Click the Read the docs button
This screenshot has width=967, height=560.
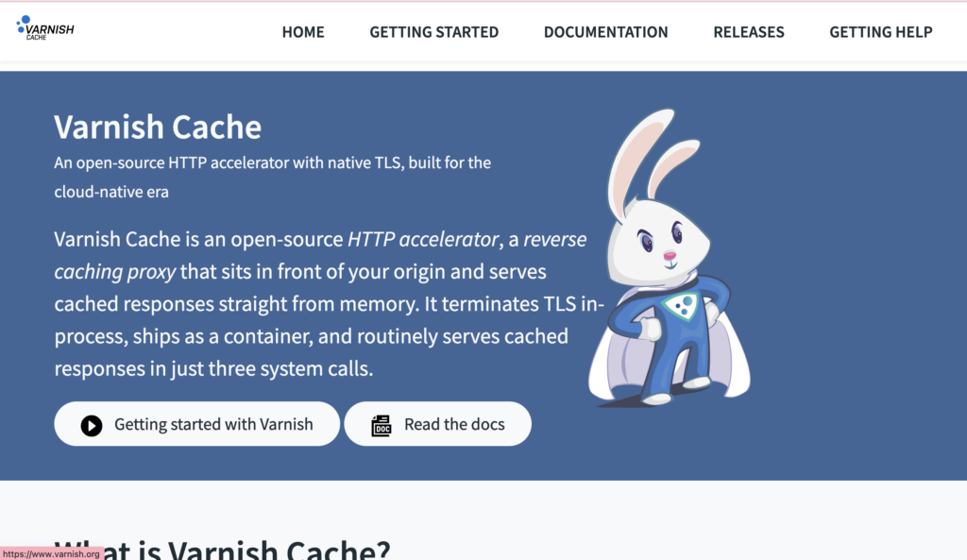pos(438,424)
